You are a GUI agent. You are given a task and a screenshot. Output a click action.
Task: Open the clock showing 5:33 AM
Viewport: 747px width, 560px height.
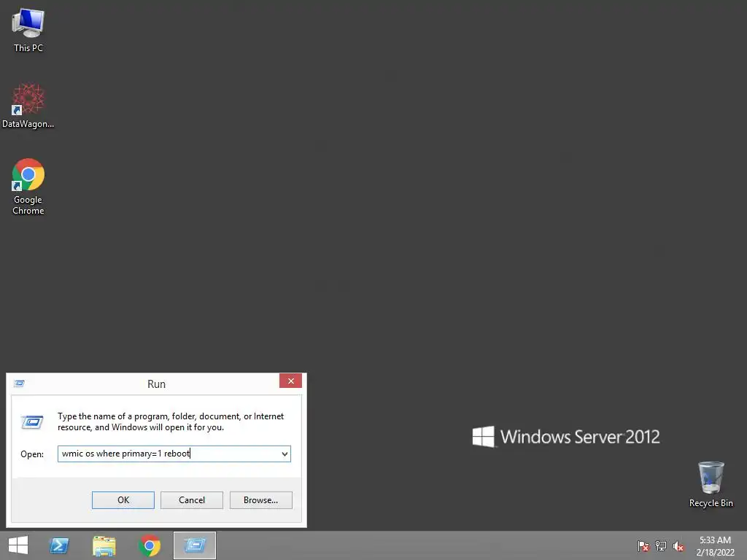pos(715,545)
